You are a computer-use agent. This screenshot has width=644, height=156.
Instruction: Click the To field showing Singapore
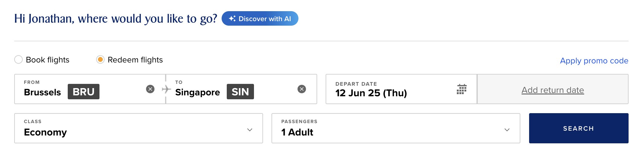coord(241,89)
